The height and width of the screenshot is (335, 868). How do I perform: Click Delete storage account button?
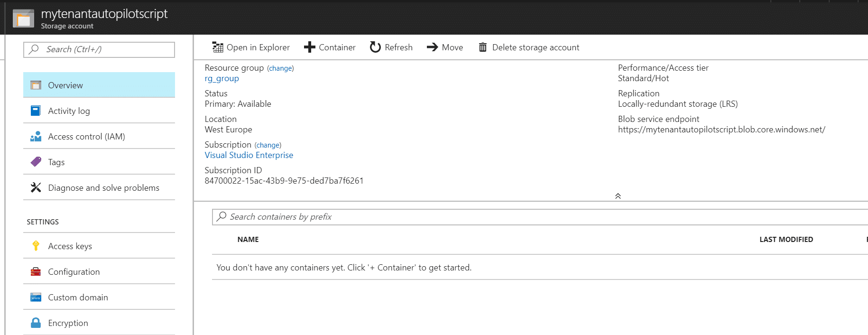529,47
